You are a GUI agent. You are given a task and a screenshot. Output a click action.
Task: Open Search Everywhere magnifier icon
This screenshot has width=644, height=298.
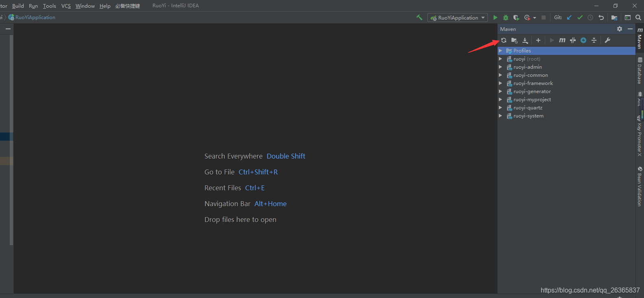(638, 17)
